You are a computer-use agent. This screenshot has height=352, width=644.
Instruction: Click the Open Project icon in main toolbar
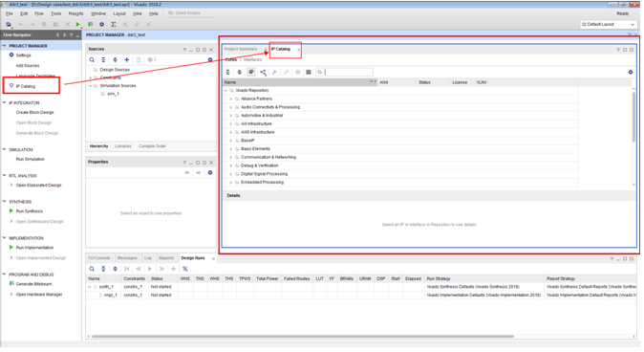tap(9, 24)
